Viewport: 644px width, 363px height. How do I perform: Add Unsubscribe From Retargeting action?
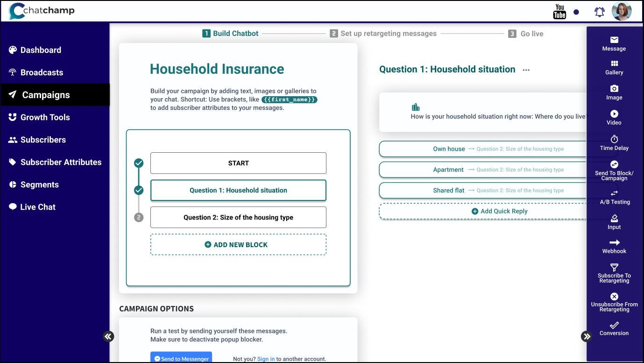614,302
